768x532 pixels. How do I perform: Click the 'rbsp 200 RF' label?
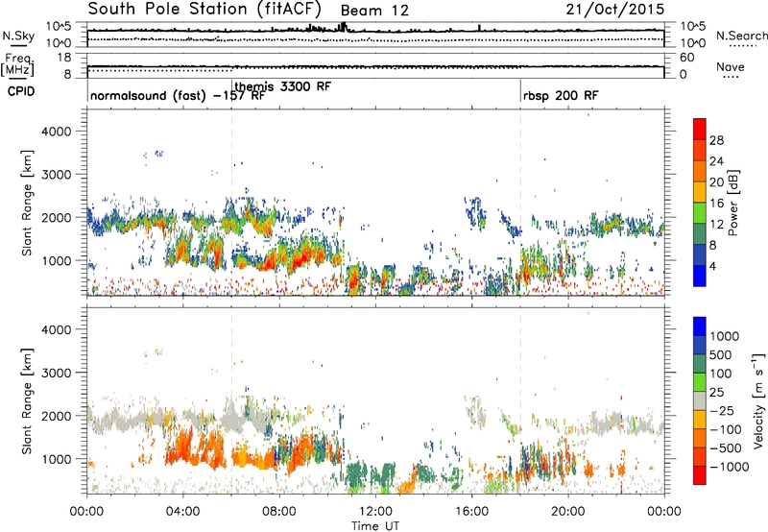pos(561,95)
